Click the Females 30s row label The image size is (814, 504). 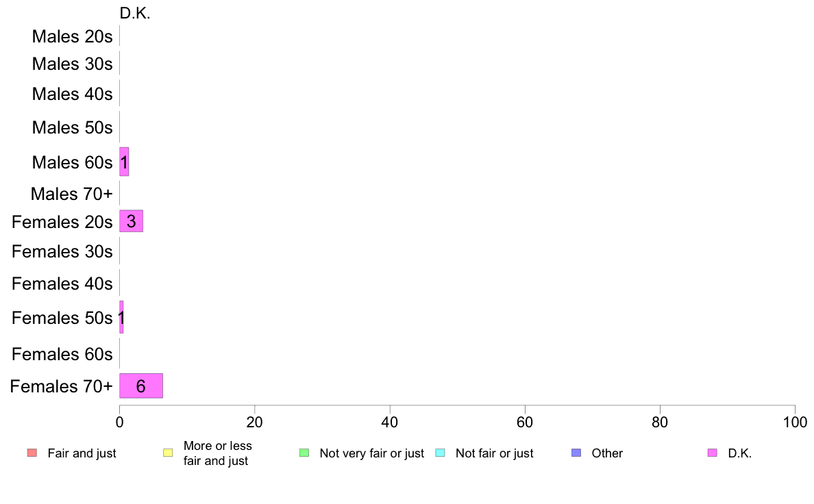click(x=62, y=252)
